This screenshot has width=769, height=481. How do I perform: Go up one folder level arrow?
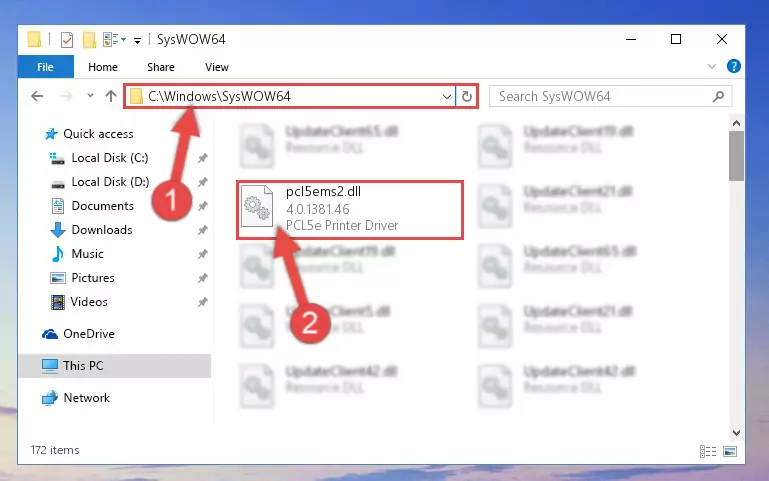tap(111, 96)
